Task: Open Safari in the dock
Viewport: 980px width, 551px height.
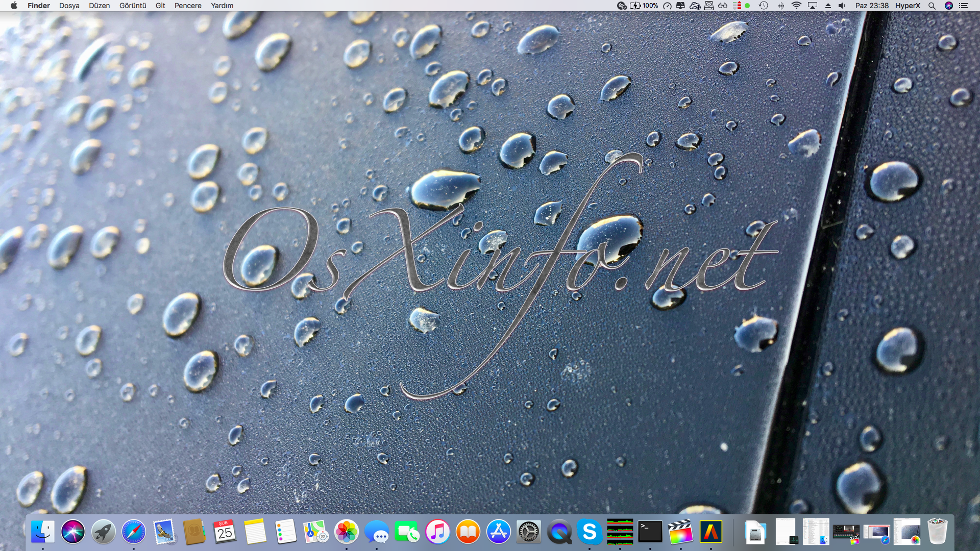Action: tap(134, 532)
